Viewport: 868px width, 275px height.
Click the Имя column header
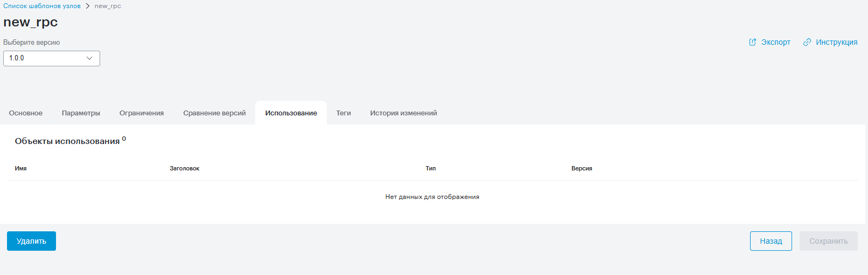pyautogui.click(x=21, y=168)
